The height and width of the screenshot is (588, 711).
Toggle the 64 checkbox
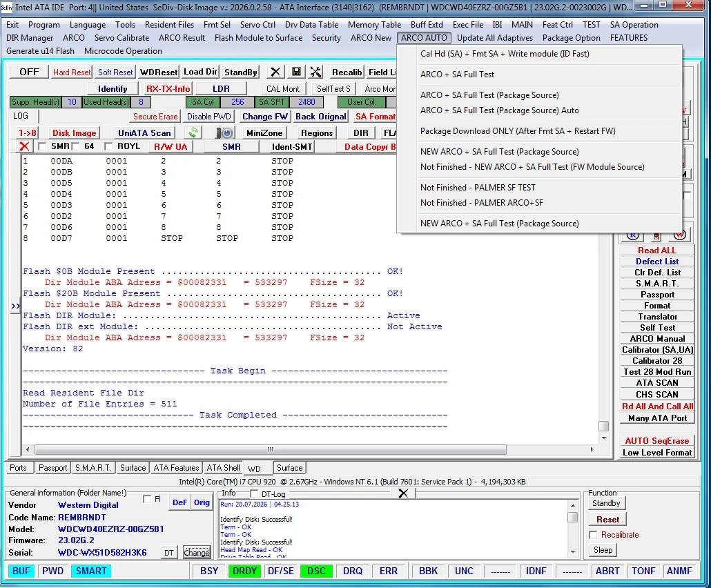pos(75,146)
